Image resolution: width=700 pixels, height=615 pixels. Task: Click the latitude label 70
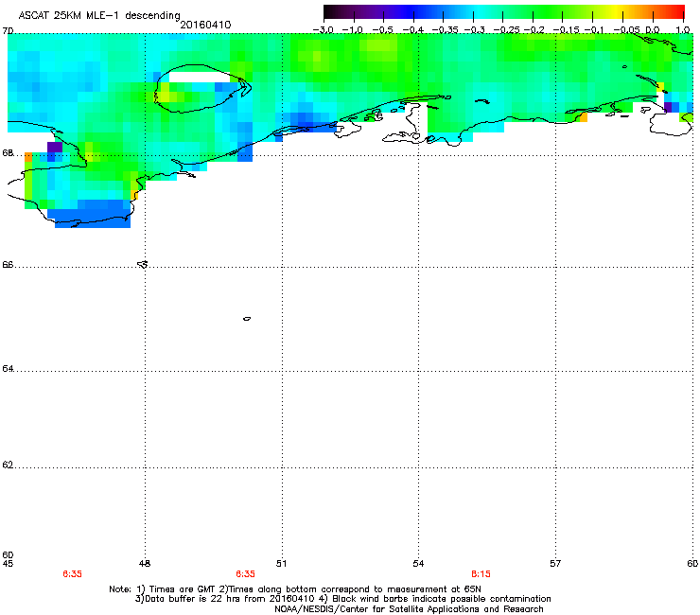pos(8,31)
